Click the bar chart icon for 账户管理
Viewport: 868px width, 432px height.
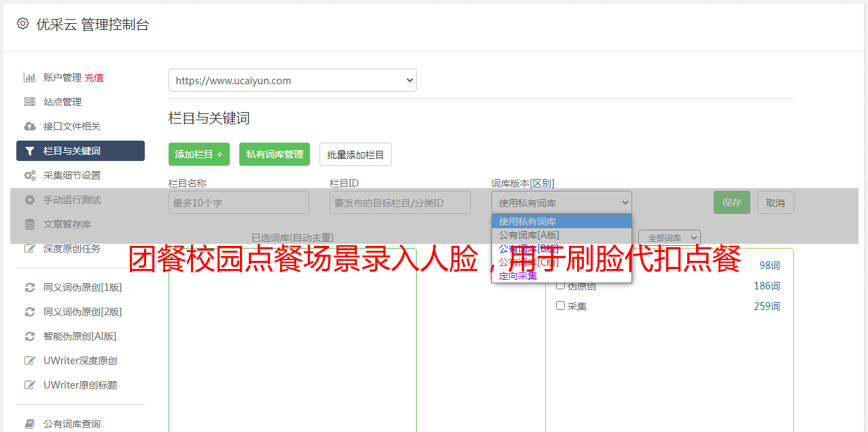coord(29,77)
